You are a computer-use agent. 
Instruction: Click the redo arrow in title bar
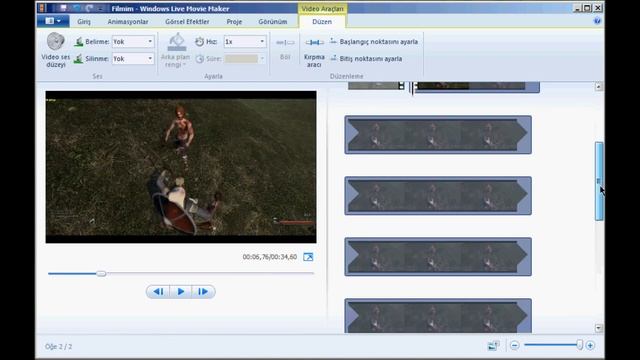(x=89, y=8)
